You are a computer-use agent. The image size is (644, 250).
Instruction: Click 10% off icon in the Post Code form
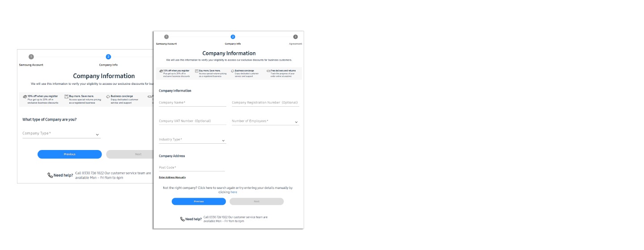(161, 71)
